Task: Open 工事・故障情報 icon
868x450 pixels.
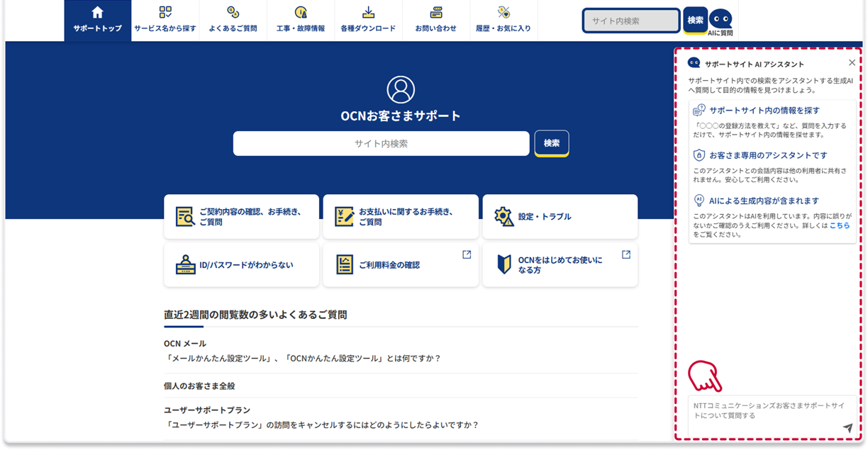Action: click(301, 12)
